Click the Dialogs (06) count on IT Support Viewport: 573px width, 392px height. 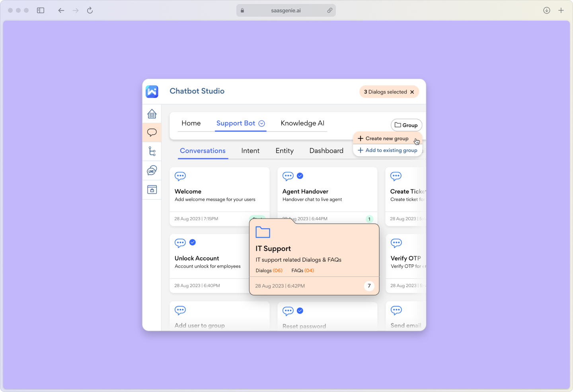tap(269, 270)
